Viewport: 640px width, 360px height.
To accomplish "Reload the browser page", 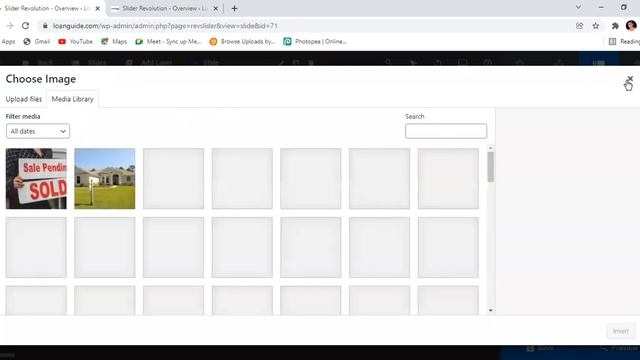I will [x=25, y=26].
